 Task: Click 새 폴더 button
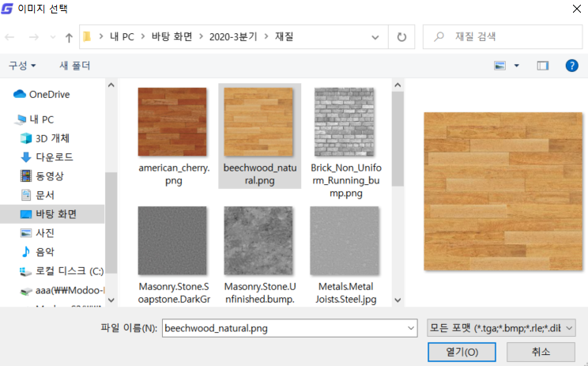click(74, 66)
